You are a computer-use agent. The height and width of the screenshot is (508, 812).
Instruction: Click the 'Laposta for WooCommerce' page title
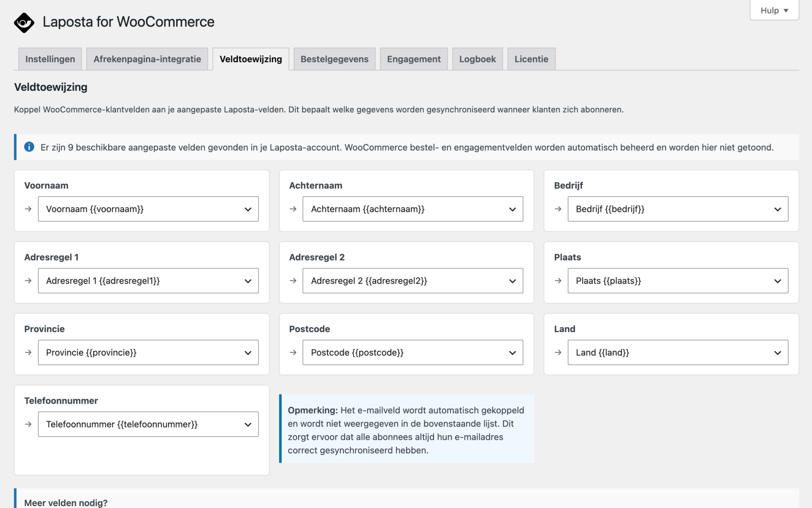click(x=128, y=22)
